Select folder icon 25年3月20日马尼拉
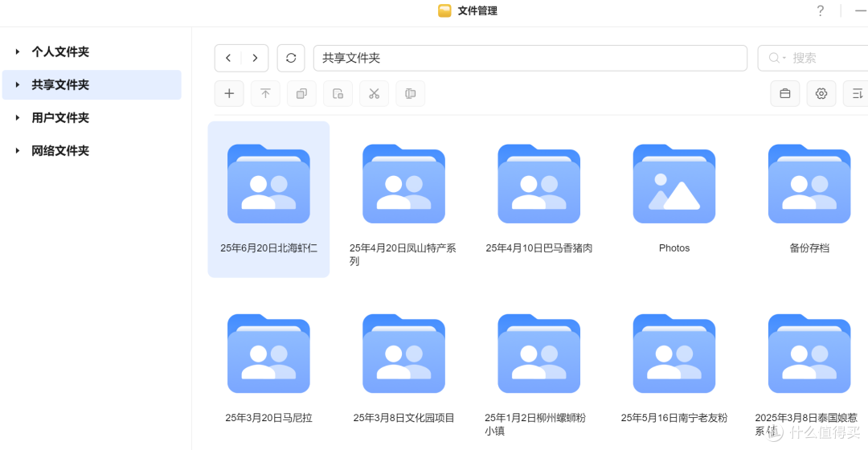 point(268,354)
